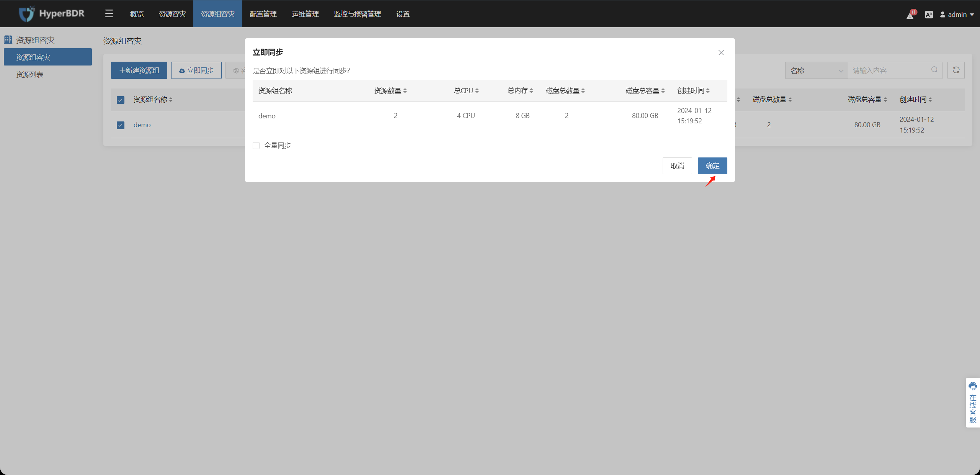This screenshot has width=980, height=475.
Task: Click the 新建资源组 button
Action: click(x=139, y=70)
